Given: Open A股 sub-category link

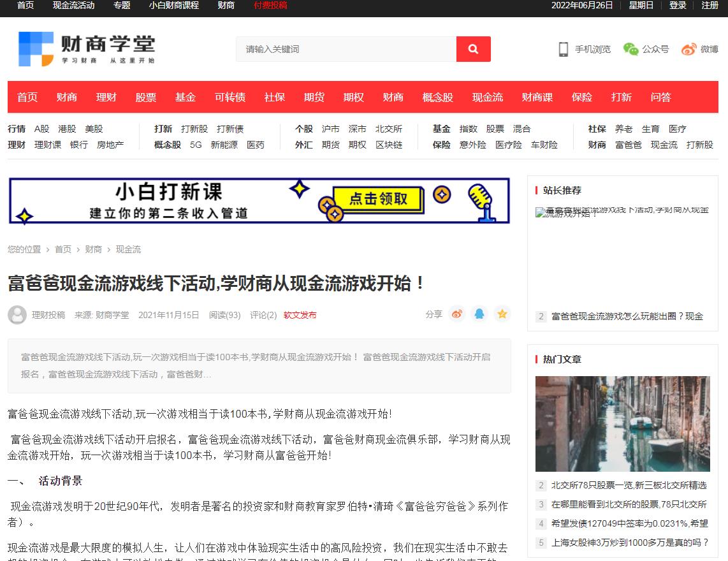Looking at the screenshot, I should (x=42, y=129).
